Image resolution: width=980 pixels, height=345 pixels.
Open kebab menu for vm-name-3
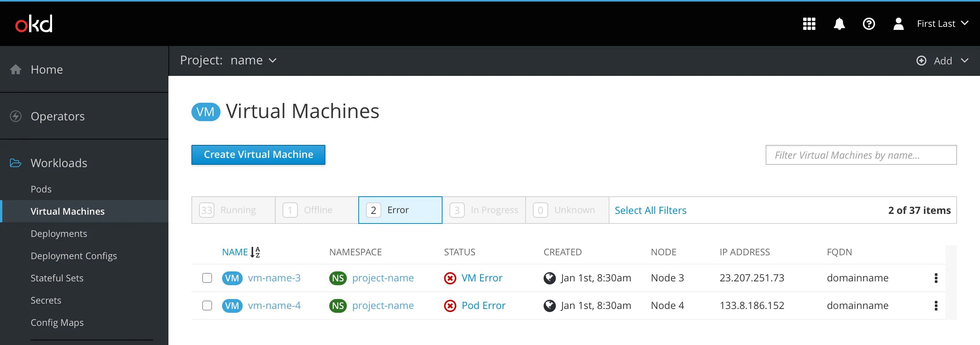point(936,278)
